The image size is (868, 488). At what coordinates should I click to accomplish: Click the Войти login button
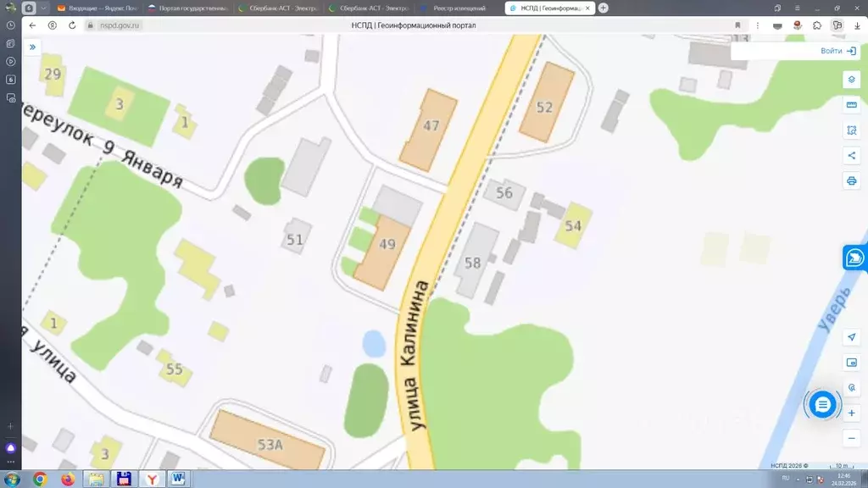[x=837, y=51]
